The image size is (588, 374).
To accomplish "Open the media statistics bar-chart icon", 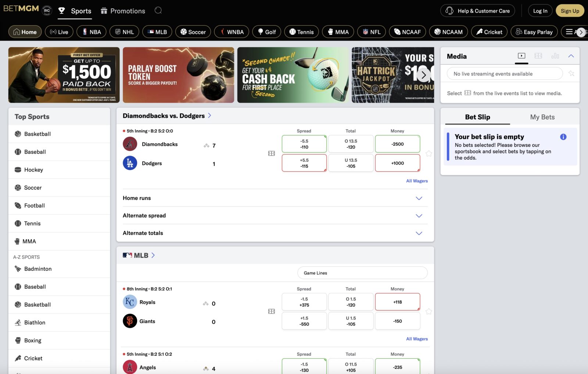I will (x=555, y=56).
